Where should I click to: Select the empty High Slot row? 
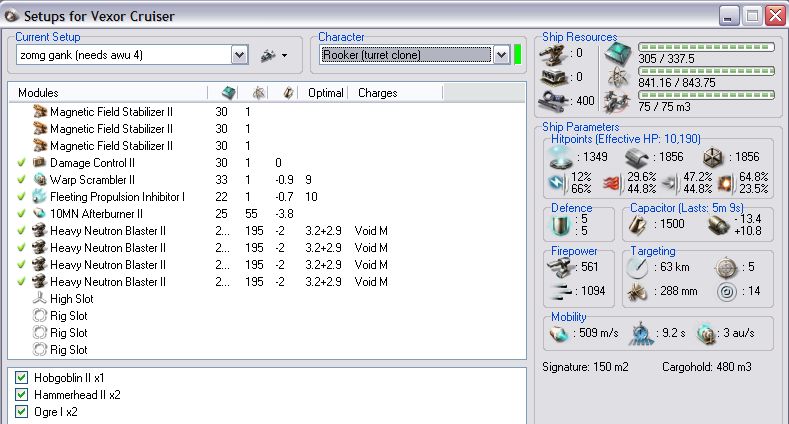(267, 299)
